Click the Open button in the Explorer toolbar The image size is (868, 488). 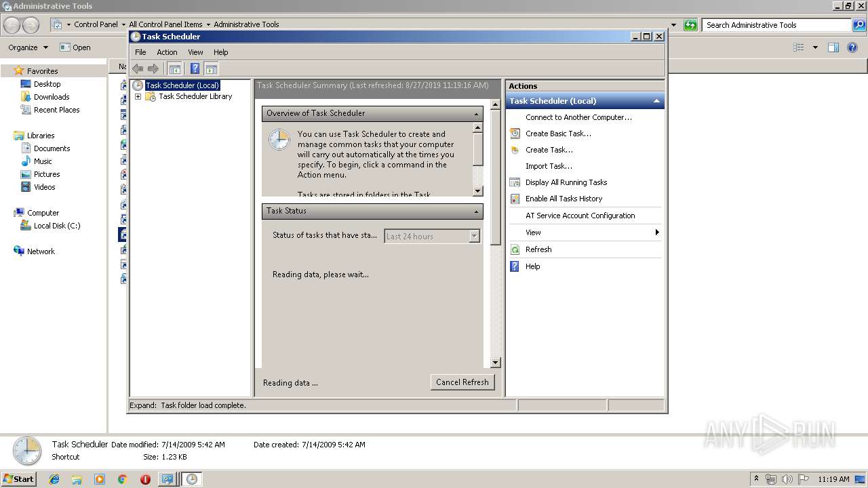point(75,47)
